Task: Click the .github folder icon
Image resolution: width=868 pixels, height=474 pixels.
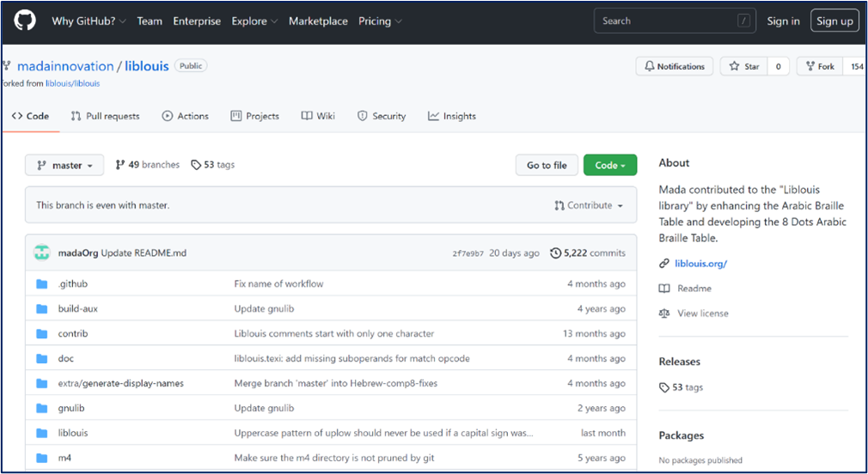Action: point(42,284)
